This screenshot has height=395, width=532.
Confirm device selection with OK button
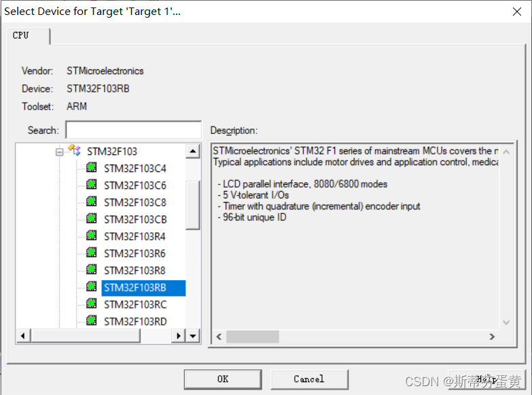point(223,379)
